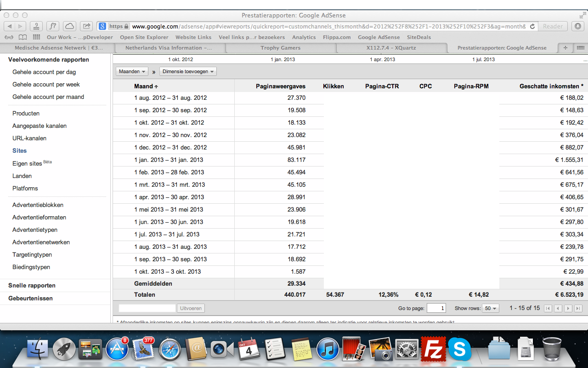
Task: Open the Dimensie toevoegen dropdown
Action: tap(188, 72)
